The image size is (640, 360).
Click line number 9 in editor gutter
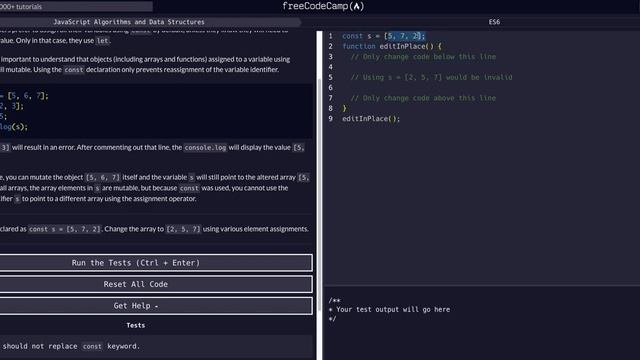331,119
